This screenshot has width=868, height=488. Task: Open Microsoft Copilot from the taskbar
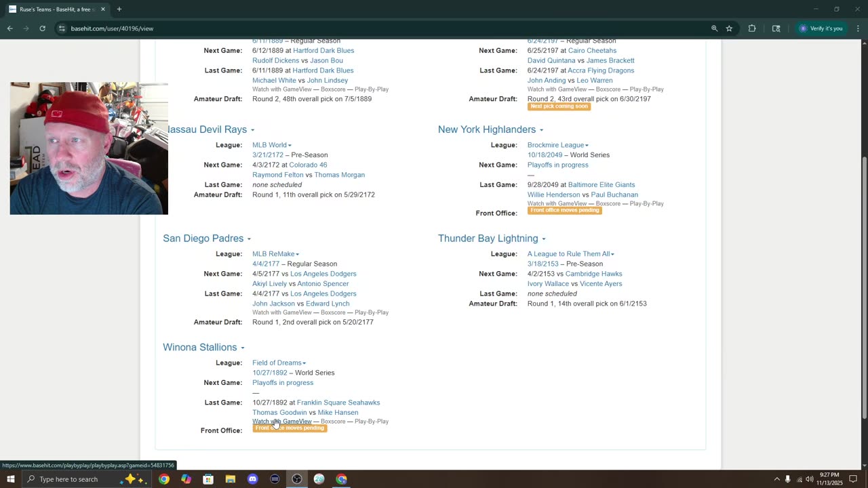pos(186,479)
